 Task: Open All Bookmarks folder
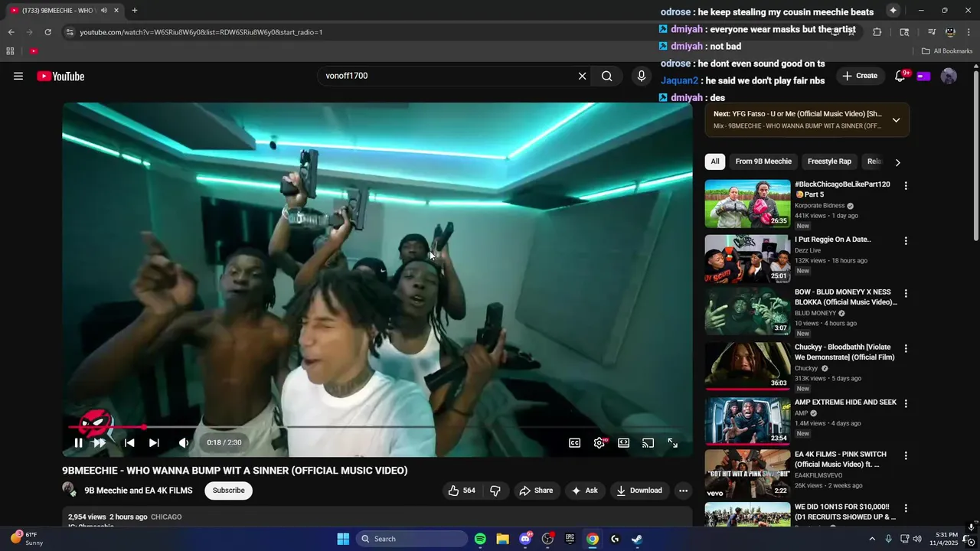point(946,51)
